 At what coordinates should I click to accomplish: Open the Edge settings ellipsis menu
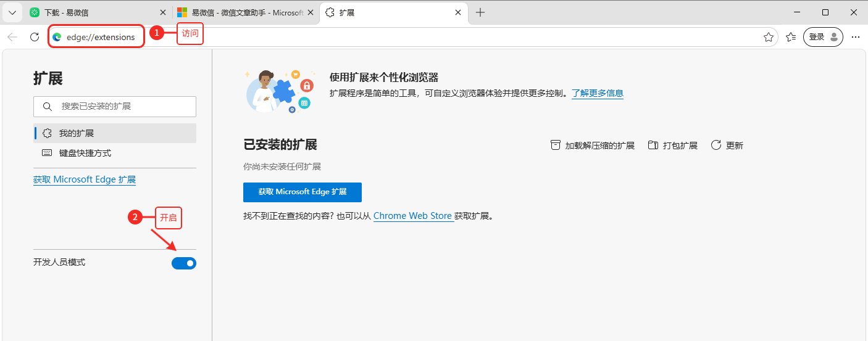(x=856, y=37)
